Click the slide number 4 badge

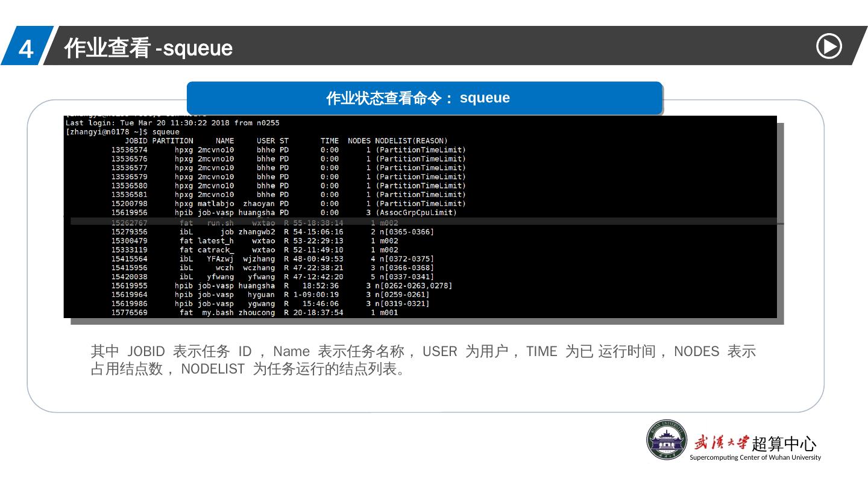point(25,48)
